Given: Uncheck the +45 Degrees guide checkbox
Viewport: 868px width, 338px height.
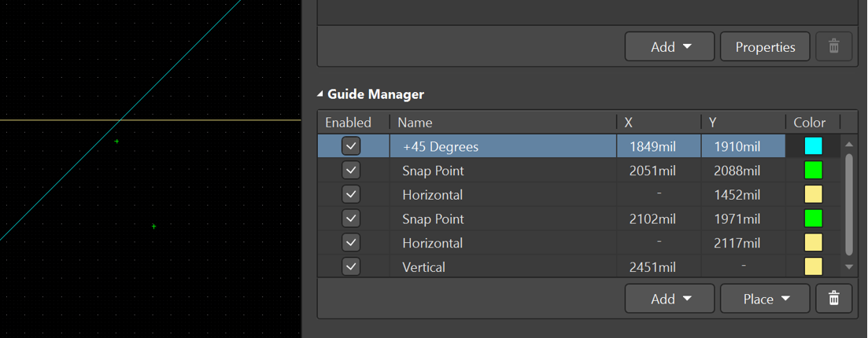Looking at the screenshot, I should (351, 146).
